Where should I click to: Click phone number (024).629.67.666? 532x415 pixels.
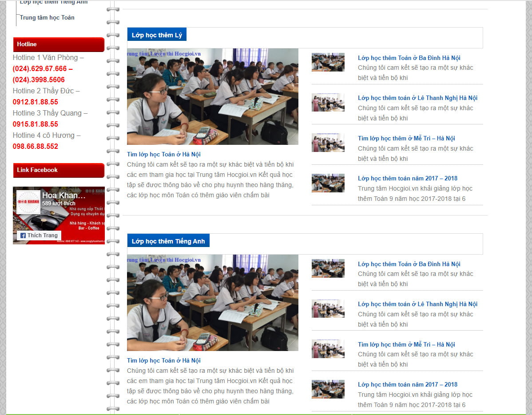coord(40,68)
